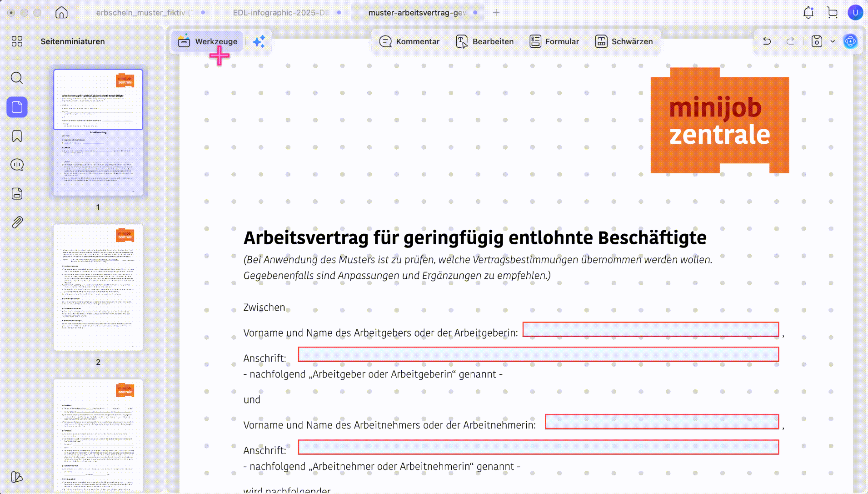The height and width of the screenshot is (494, 868).
Task: Click the Arbeitsvertrag document heading
Action: point(475,238)
